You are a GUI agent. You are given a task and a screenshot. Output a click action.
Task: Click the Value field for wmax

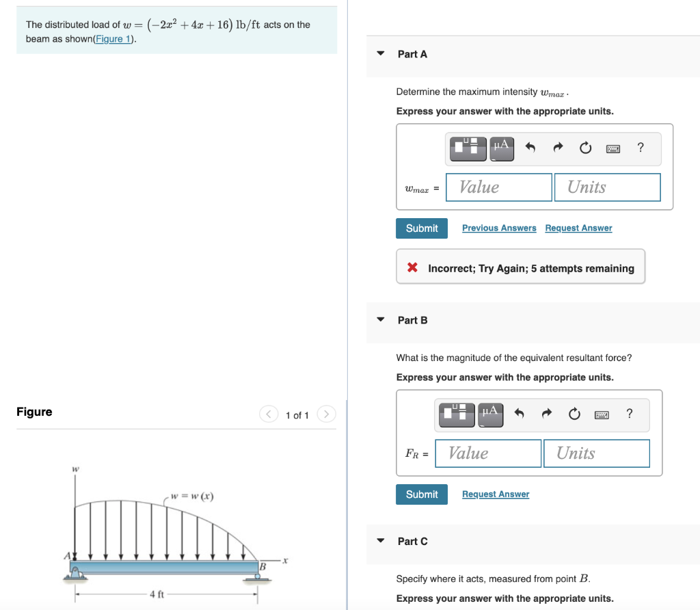click(x=498, y=187)
